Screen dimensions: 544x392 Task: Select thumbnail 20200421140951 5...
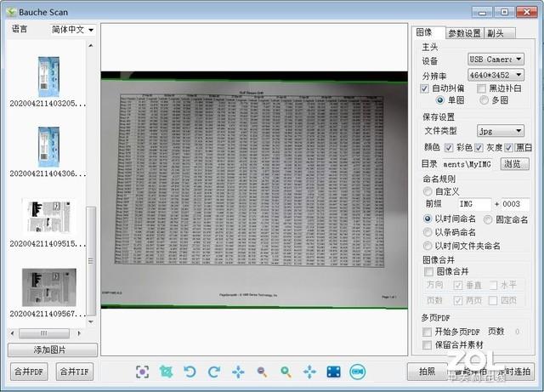click(x=48, y=217)
